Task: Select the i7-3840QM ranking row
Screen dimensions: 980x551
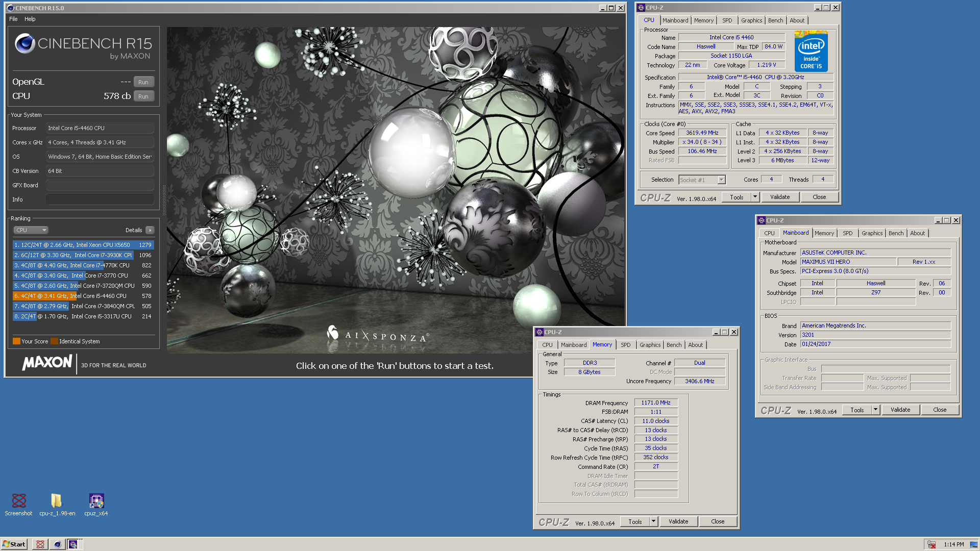Action: 83,306
